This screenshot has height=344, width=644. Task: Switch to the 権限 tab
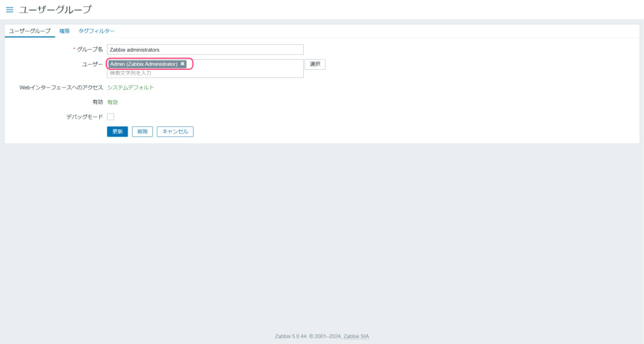64,31
